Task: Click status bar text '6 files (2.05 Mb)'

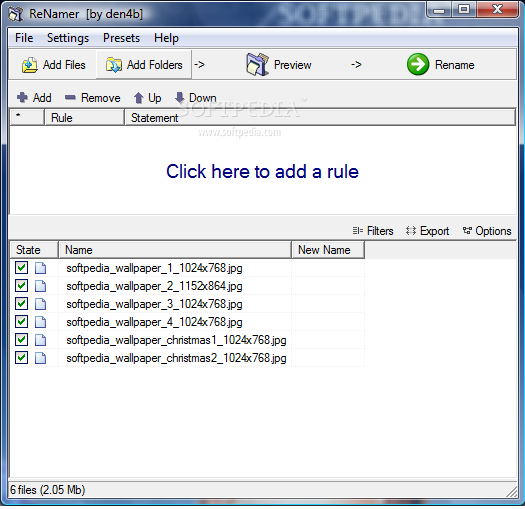Action: 48,490
